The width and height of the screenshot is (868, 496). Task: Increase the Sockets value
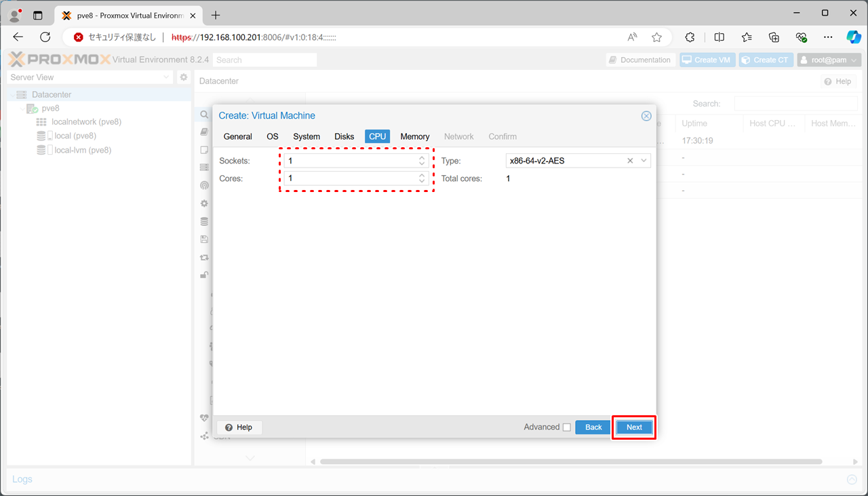point(422,158)
